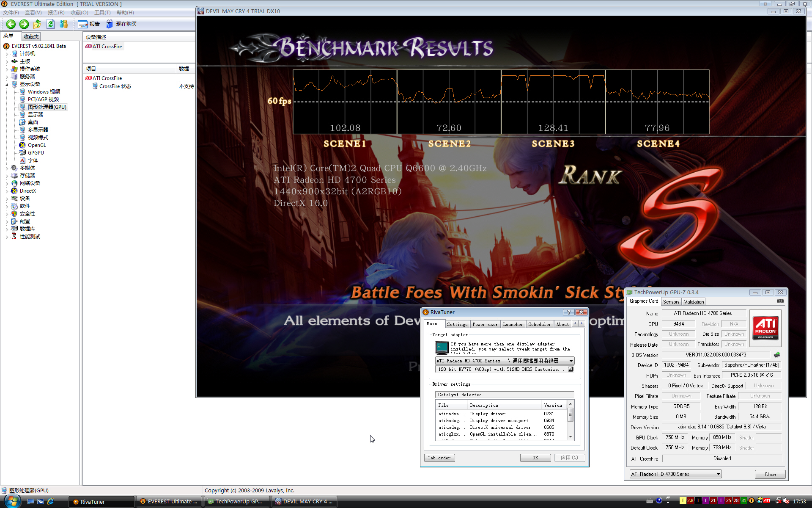Select the 字体 fonts tree item
This screenshot has height=508, width=812.
33,160
